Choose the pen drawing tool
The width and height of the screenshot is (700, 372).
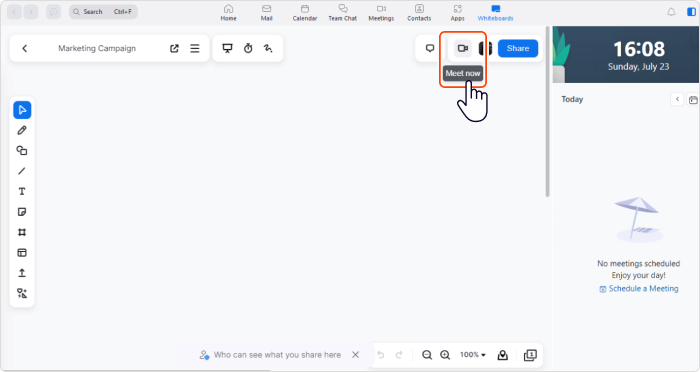22,130
